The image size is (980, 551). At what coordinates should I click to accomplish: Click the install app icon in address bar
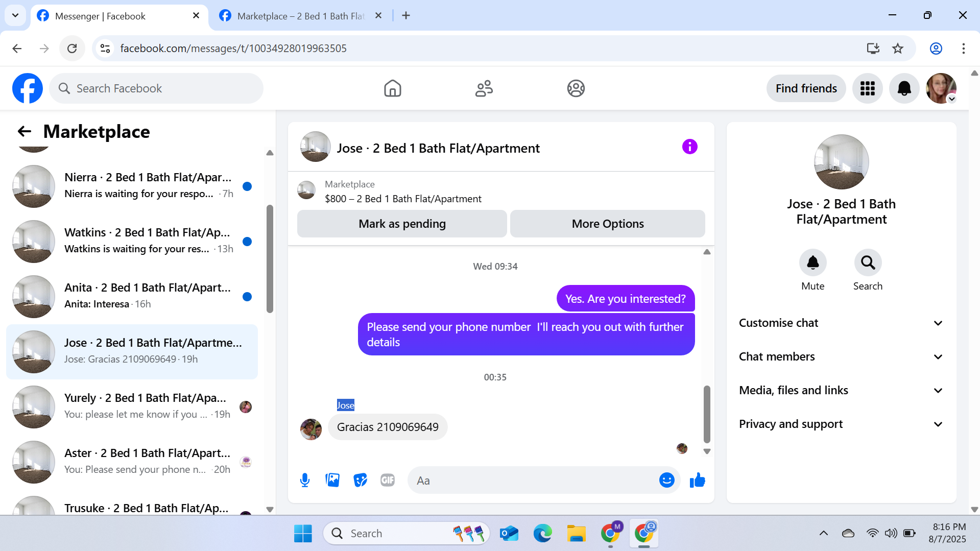point(873,49)
